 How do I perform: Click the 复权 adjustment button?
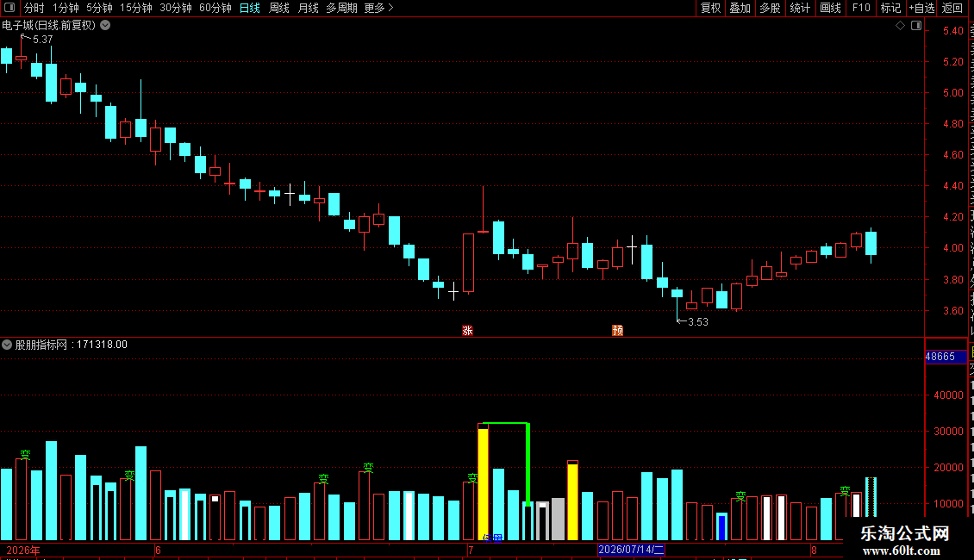click(x=710, y=8)
